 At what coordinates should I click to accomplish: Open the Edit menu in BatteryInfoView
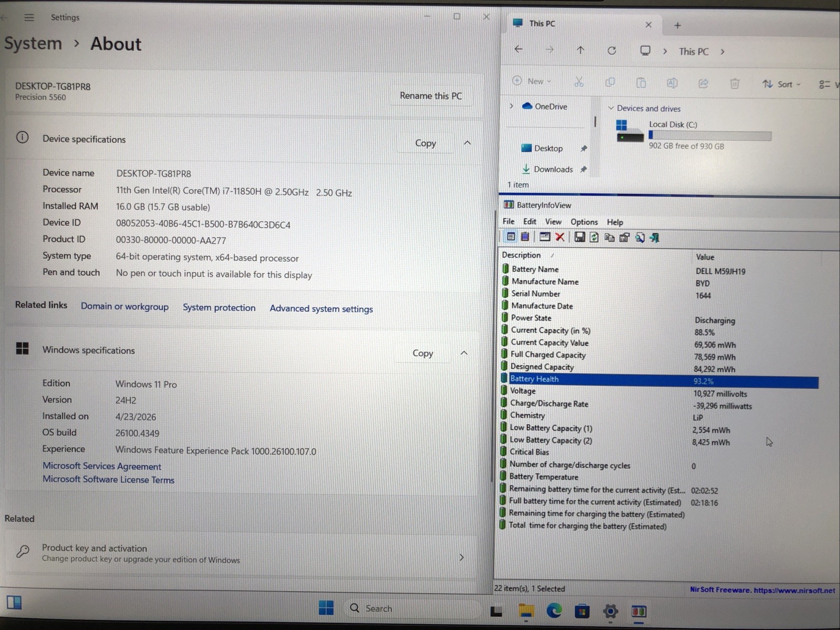530,222
